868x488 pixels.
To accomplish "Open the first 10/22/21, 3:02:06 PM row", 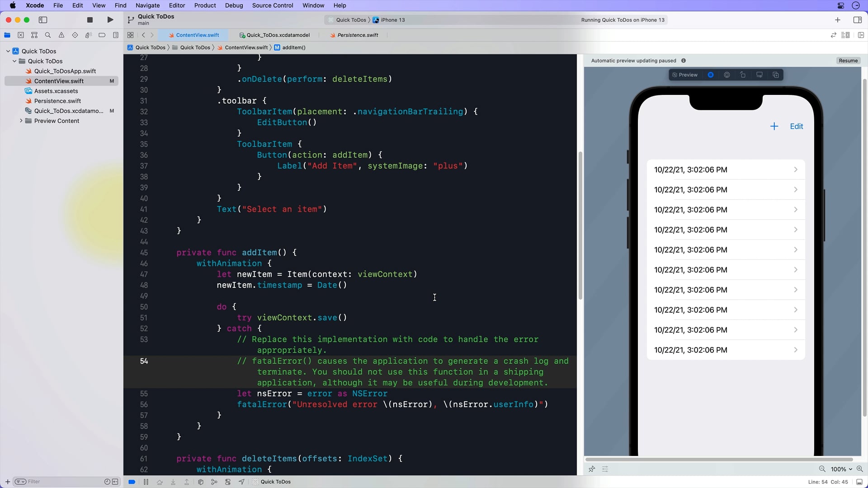I will click(726, 170).
